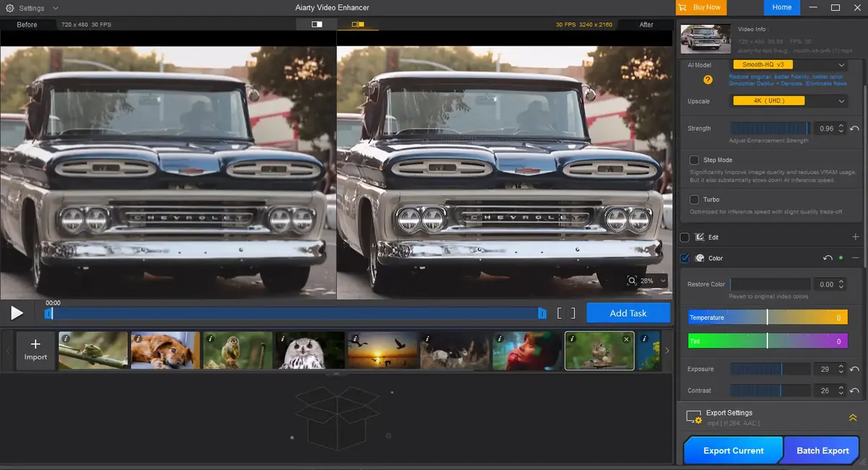The height and width of the screenshot is (470, 868).
Task: Reset Exposure with undo arrow
Action: (854, 369)
